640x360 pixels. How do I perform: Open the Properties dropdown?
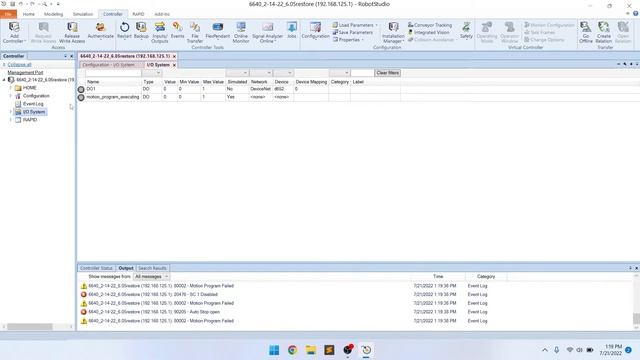[348, 40]
